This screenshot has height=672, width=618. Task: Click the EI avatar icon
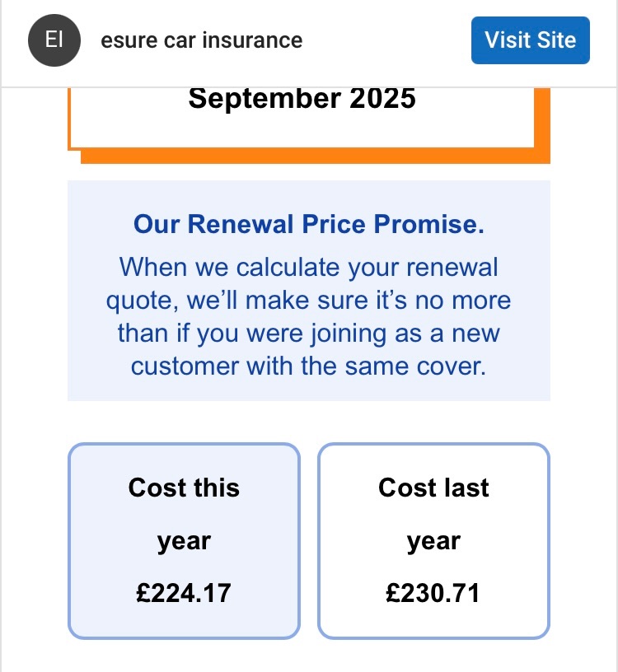click(x=54, y=40)
